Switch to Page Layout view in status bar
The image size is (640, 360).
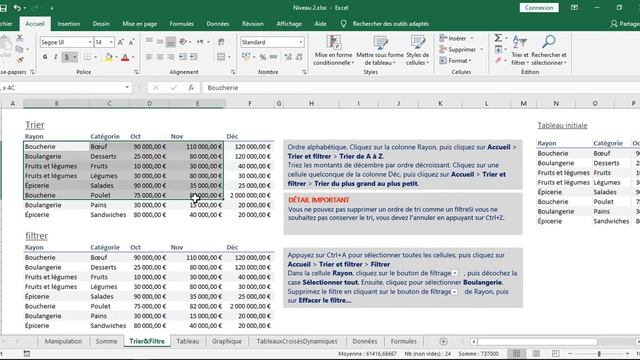click(536, 353)
